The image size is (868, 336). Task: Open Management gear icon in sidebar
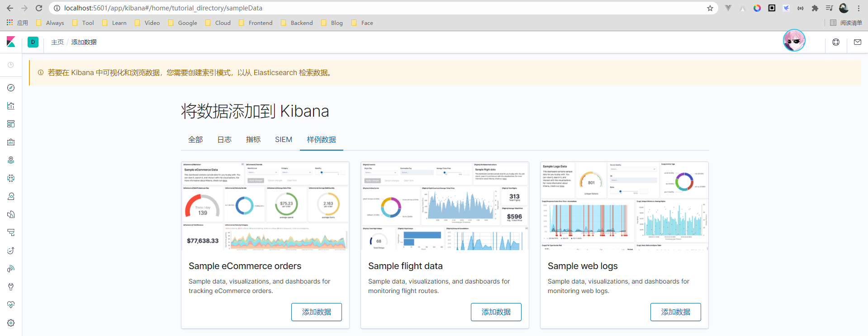pos(11,323)
